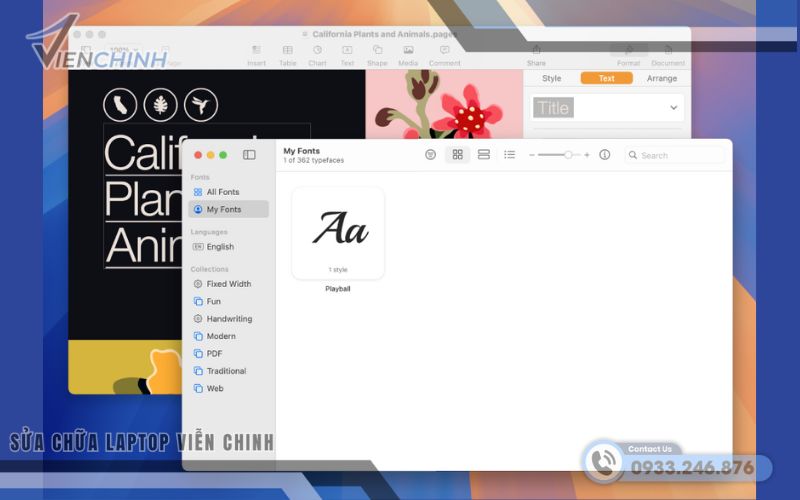800x500 pixels.
Task: Switch Font Book to list view
Action: pos(509,155)
